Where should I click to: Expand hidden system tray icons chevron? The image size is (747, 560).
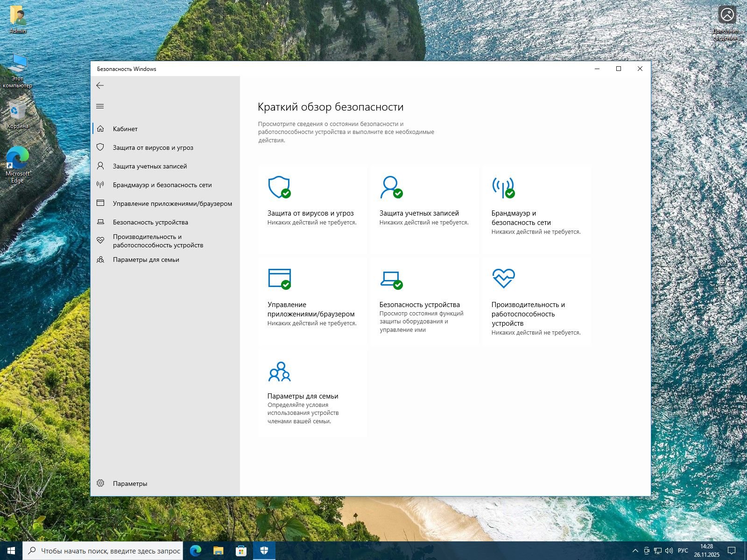pyautogui.click(x=635, y=551)
